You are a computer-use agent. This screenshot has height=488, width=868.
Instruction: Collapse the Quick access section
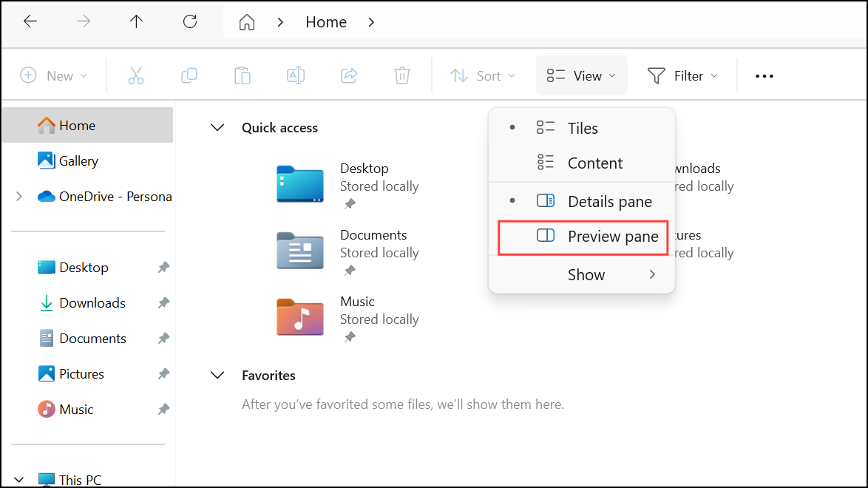217,127
